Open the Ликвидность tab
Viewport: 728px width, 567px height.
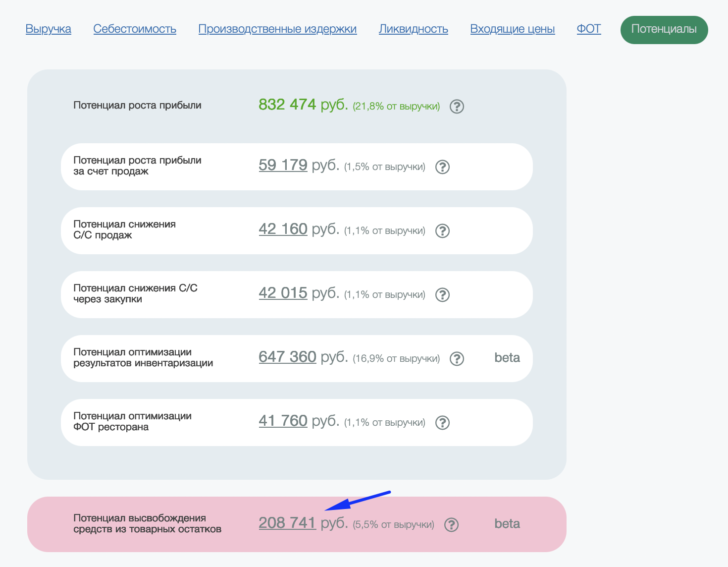414,29
